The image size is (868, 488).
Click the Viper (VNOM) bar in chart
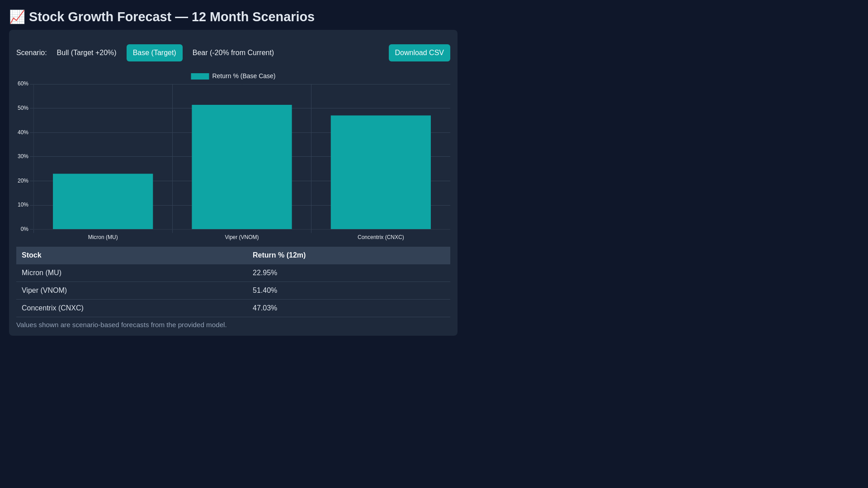(x=242, y=167)
